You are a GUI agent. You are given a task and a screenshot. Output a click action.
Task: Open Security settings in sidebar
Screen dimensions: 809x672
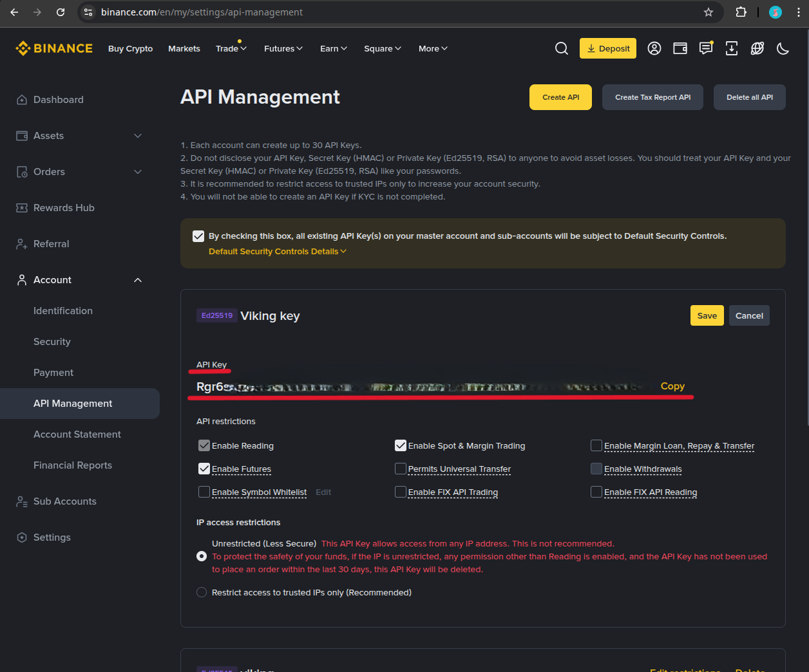click(52, 342)
